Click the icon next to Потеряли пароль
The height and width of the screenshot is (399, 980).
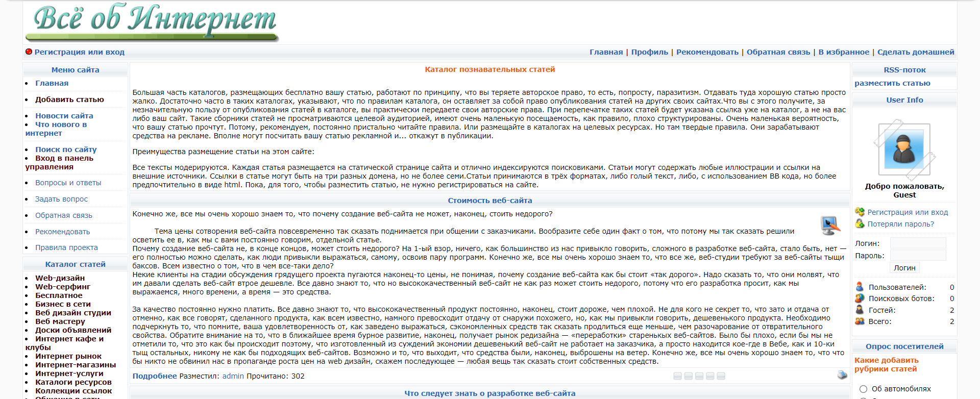pos(860,223)
